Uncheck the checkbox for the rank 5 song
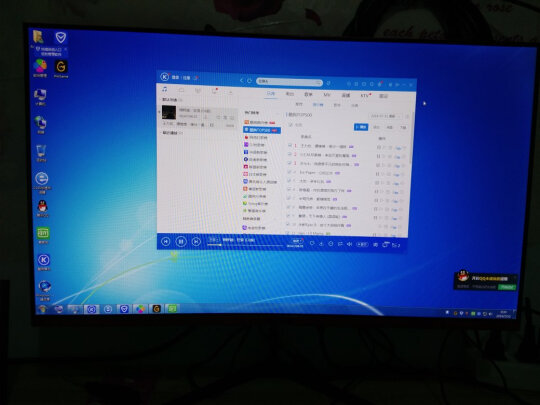This screenshot has height=405, width=540. (289, 180)
